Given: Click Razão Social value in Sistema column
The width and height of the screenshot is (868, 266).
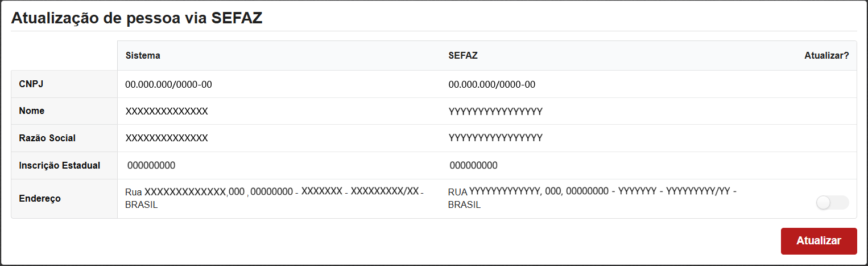Looking at the screenshot, I should click(x=167, y=138).
